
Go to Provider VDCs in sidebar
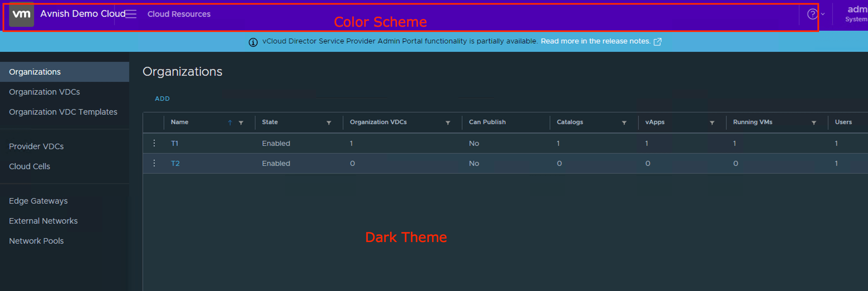pyautogui.click(x=36, y=147)
